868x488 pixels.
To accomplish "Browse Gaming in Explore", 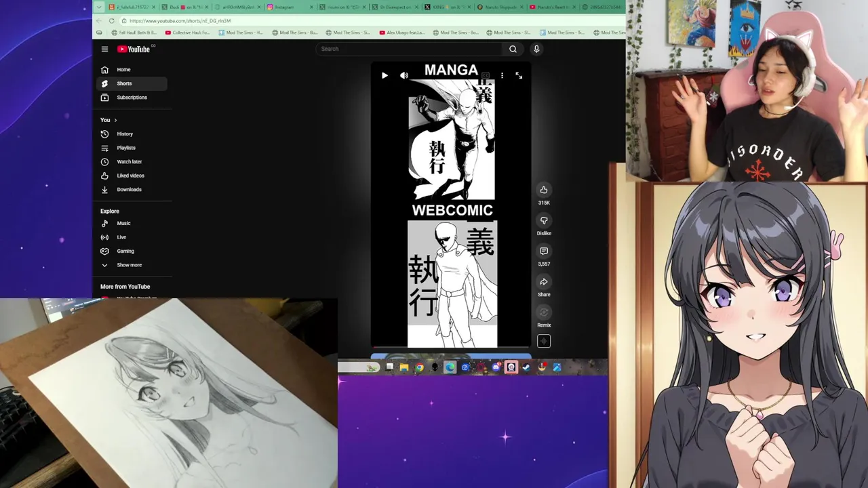I will click(x=132, y=251).
